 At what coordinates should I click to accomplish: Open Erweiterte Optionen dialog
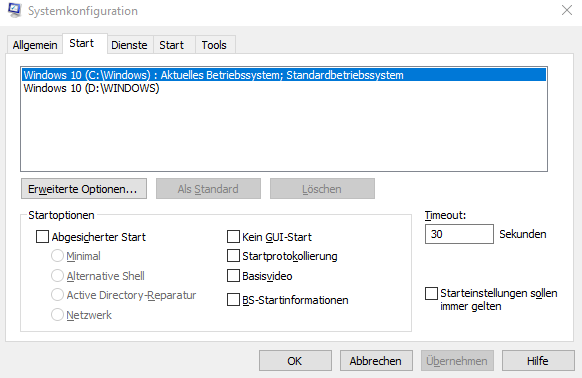point(84,189)
